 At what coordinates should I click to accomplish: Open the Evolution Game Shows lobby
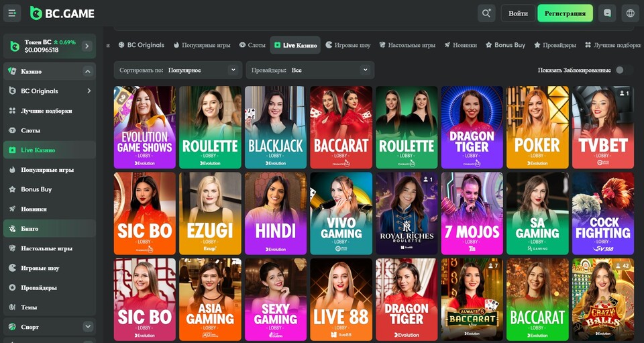145,128
